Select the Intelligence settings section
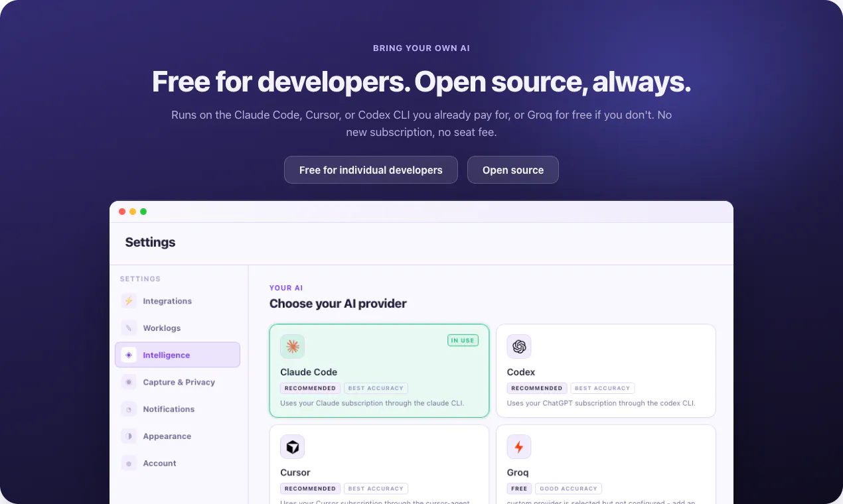843x504 pixels. point(177,355)
